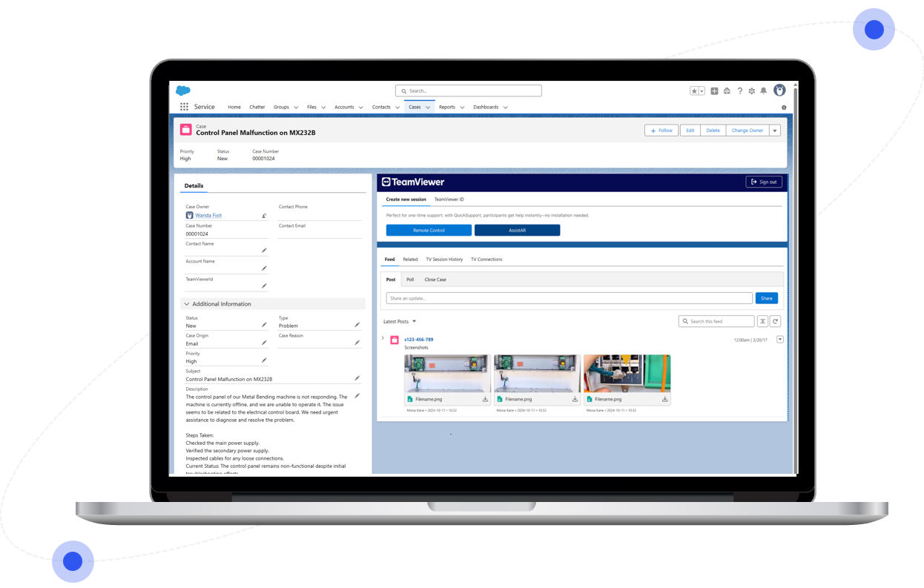Click the Search this feed field

pos(716,321)
